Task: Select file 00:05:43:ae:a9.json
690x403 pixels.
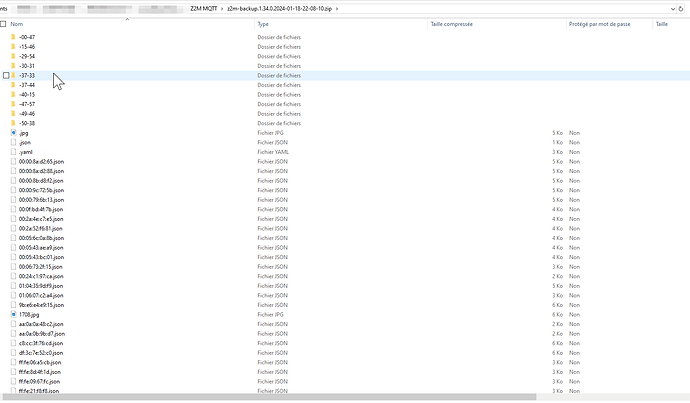Action: pos(41,248)
